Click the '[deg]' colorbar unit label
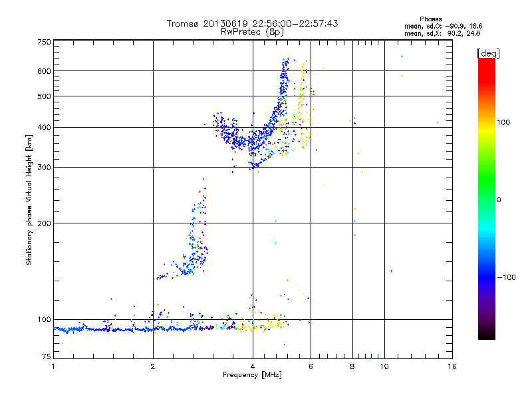Viewport: 532px width, 399px height. point(488,53)
